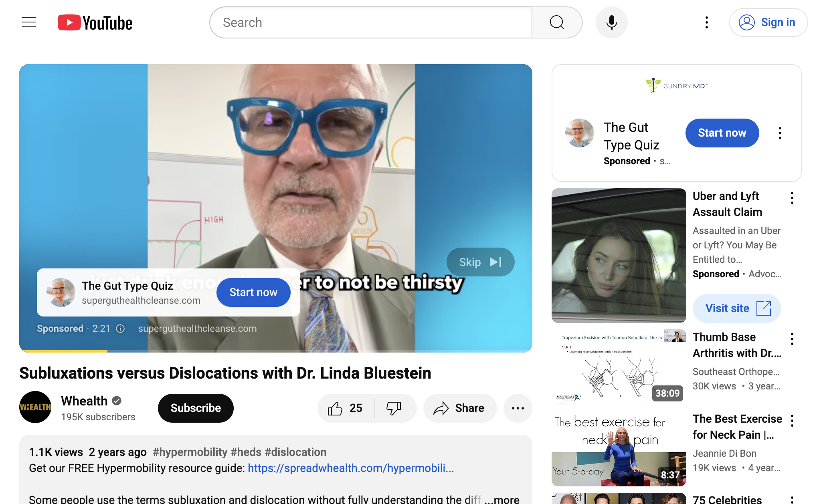821x504 pixels.
Task: Open the hamburger guide menu
Action: (x=29, y=22)
